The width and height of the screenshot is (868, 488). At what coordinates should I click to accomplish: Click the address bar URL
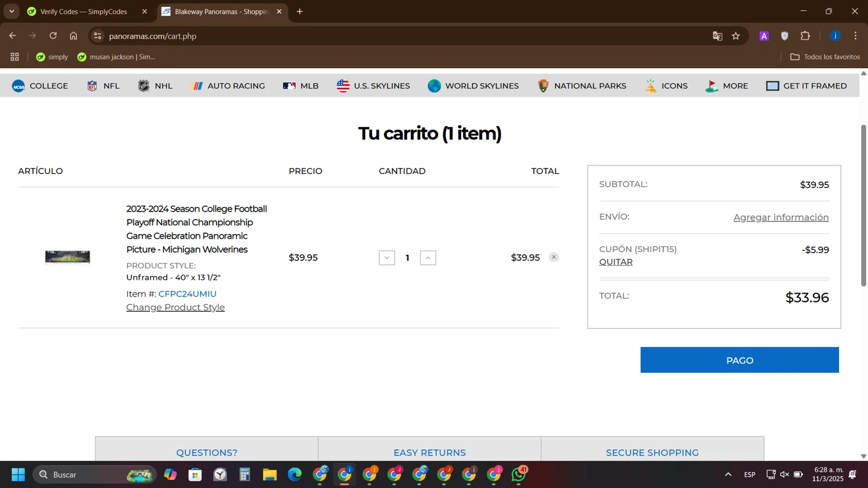point(153,36)
